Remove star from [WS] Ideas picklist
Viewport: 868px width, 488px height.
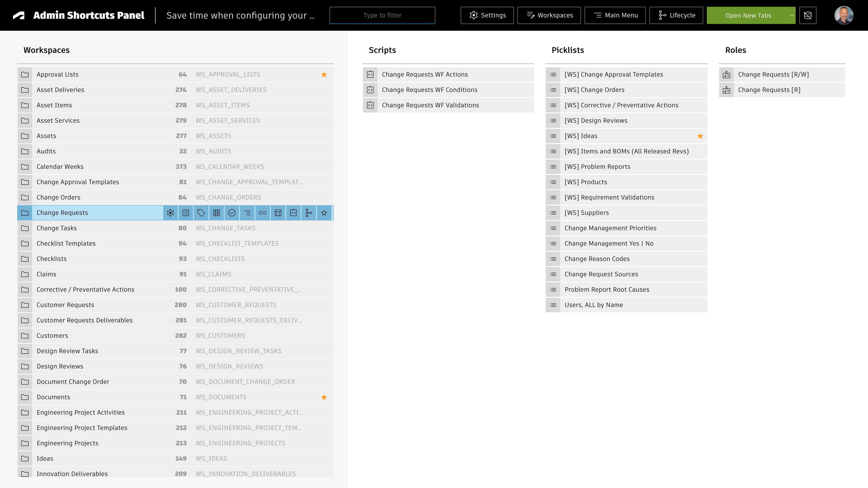[700, 136]
